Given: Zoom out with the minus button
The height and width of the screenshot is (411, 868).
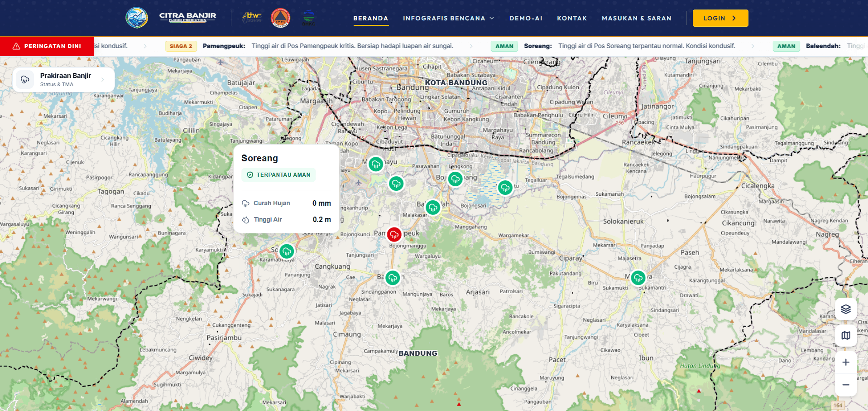Looking at the screenshot, I should (x=846, y=385).
